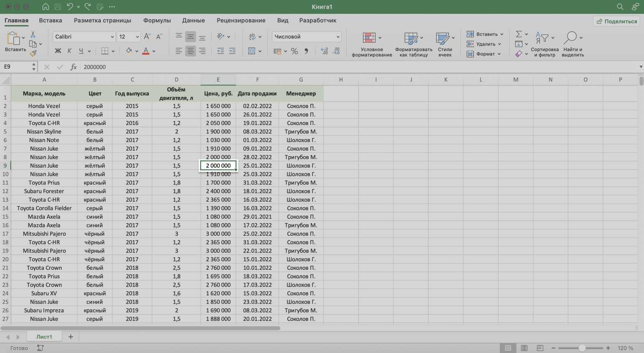This screenshot has width=644, height=353.
Task: Switch to the Формулы ribbon tab
Action: [157, 20]
